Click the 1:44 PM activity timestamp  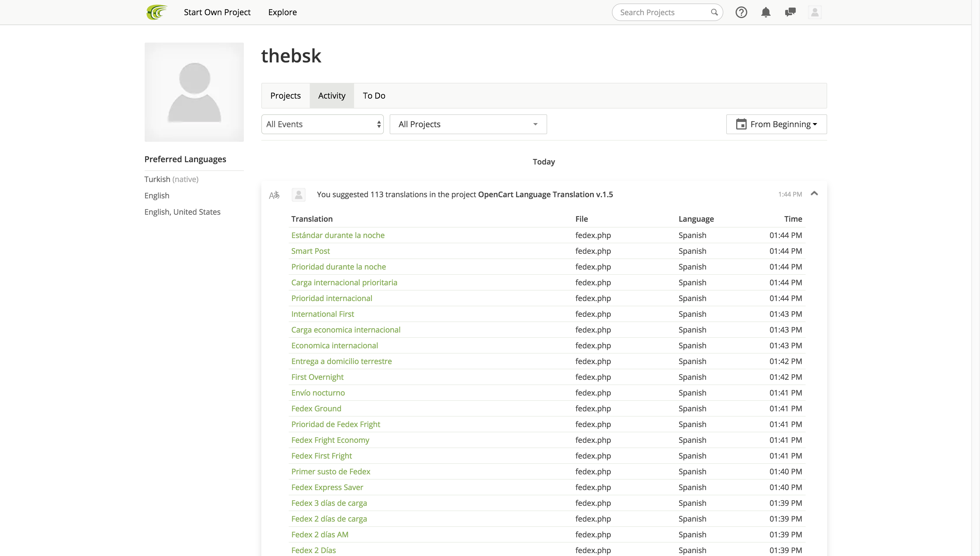point(790,194)
